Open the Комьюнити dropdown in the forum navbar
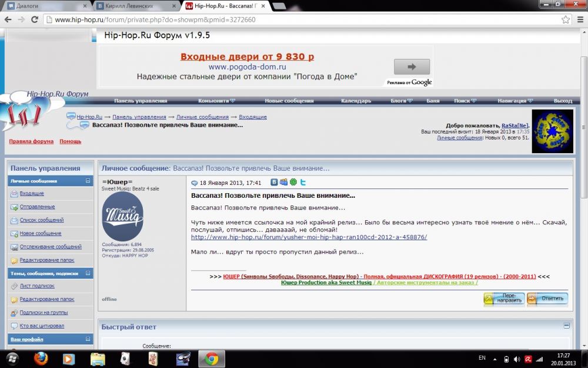The image size is (588, 368). pyautogui.click(x=216, y=101)
